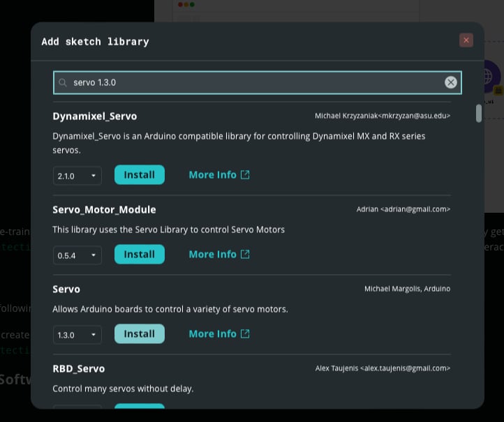Click the magnifier icon in search box

(x=63, y=82)
